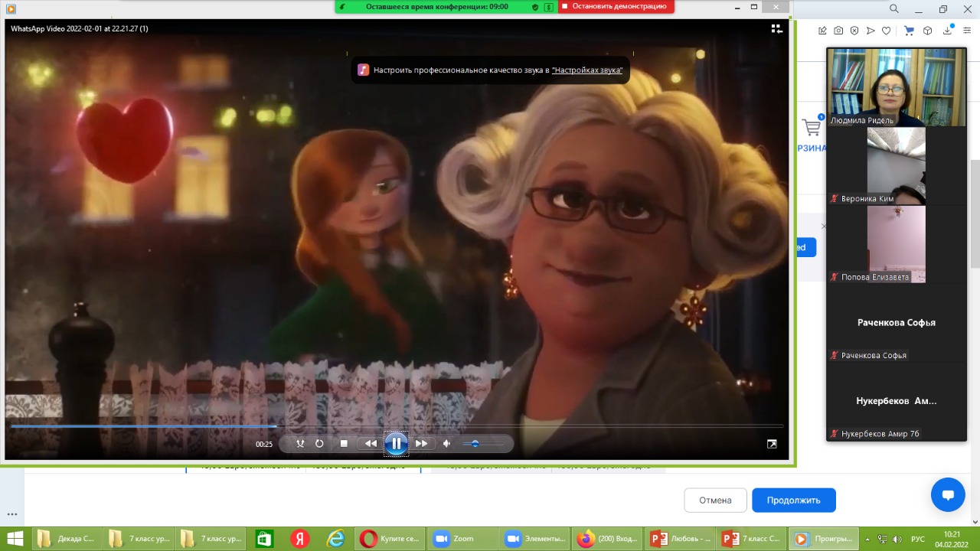Toggle shuffle mode in the media player

pyautogui.click(x=300, y=443)
